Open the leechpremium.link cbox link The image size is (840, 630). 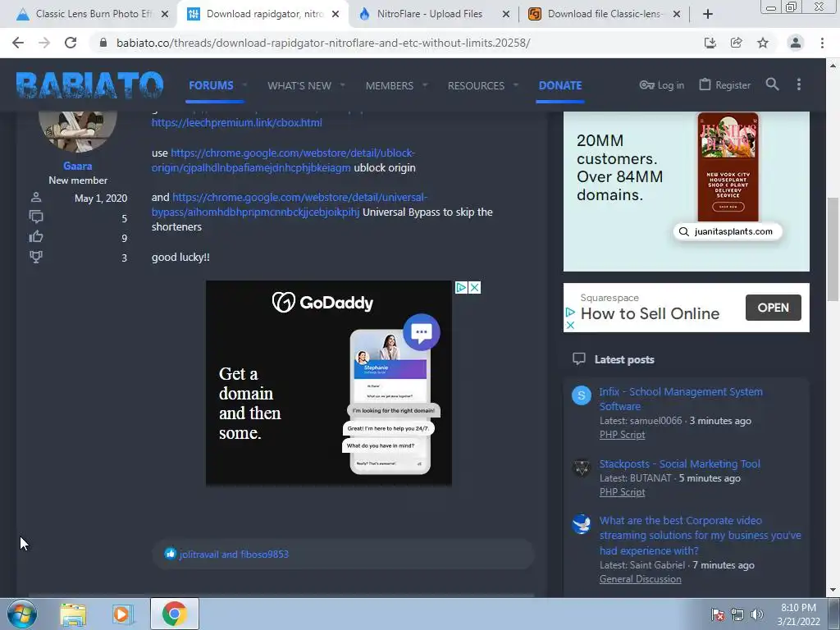237,122
